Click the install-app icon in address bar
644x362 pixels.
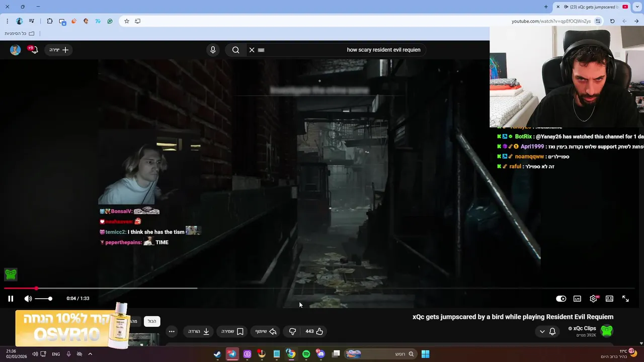point(137,21)
